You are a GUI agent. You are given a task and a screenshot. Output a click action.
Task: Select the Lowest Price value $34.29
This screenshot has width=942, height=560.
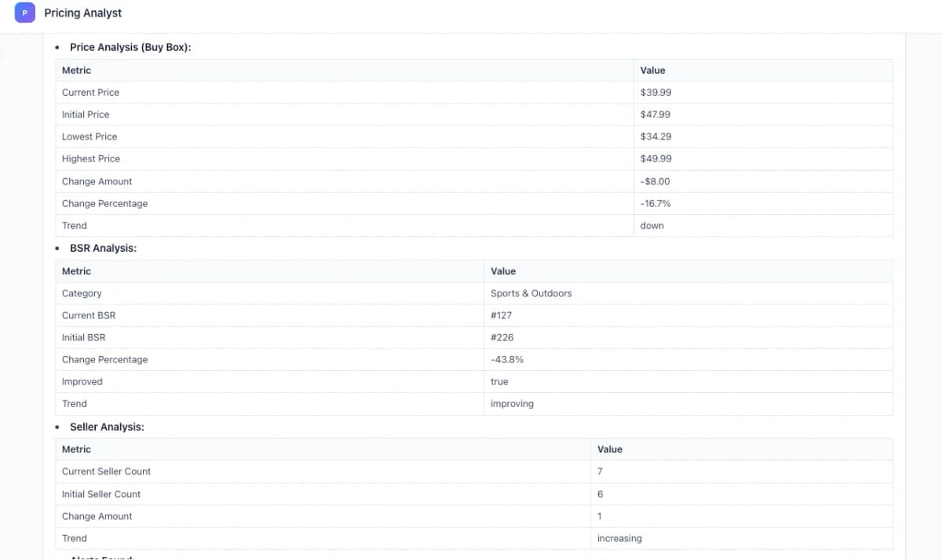point(655,136)
